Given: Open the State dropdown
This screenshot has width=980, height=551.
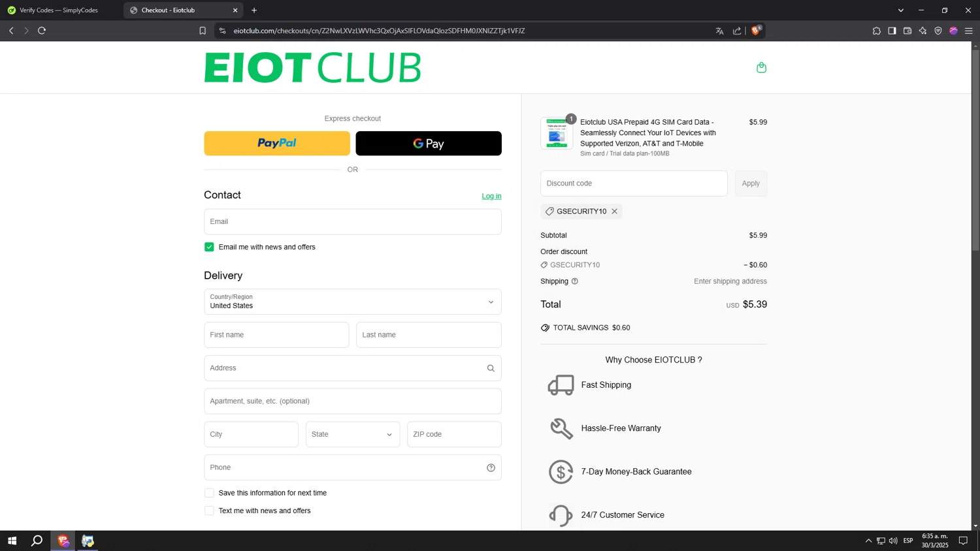Looking at the screenshot, I should coord(353,434).
